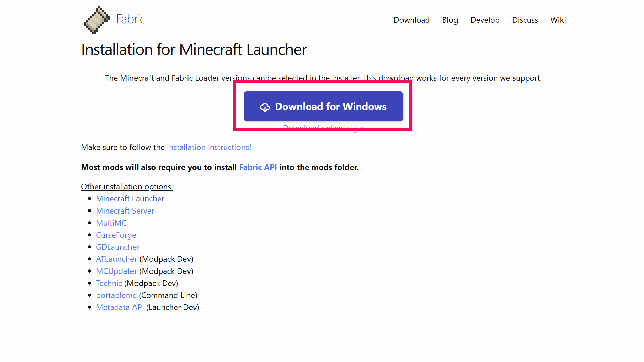Open the portablemc command line link
Screen dimensions: 644x362
116,295
